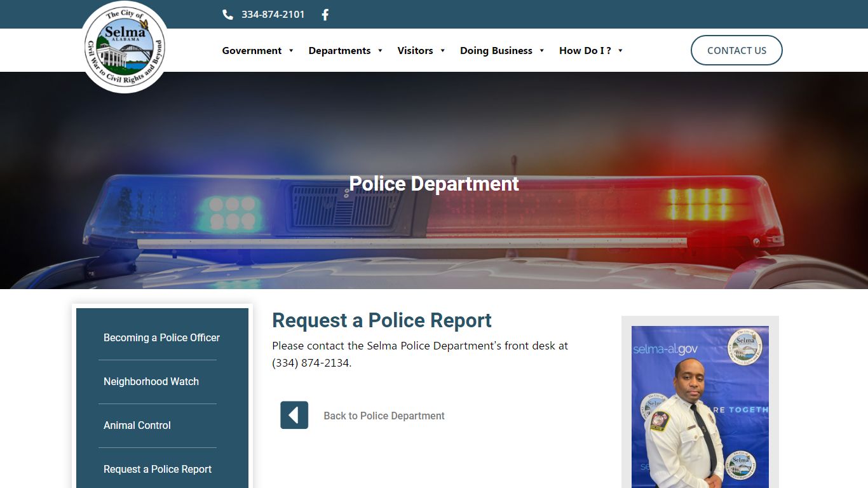The height and width of the screenshot is (488, 868).
Task: Expand the Departments dropdown arrow
Action: tap(380, 51)
